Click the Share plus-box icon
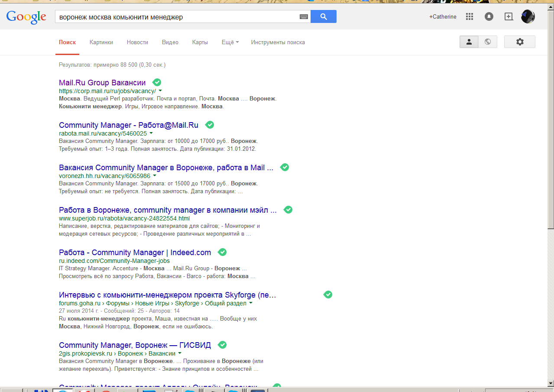The height and width of the screenshot is (392, 554). 509,16
